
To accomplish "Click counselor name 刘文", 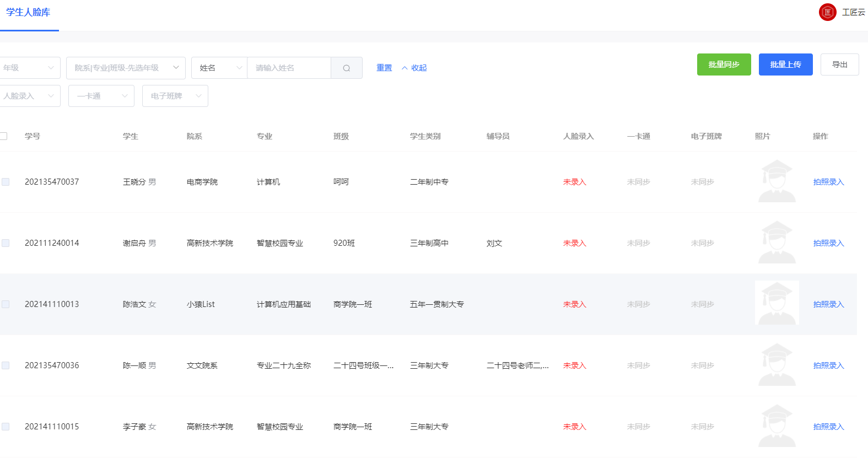I will [x=494, y=243].
